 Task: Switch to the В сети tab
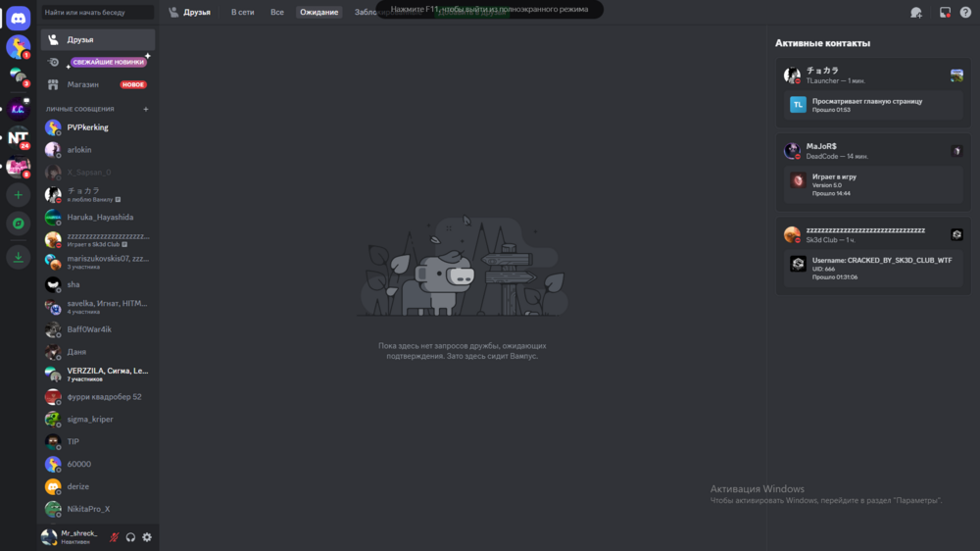[x=242, y=12]
